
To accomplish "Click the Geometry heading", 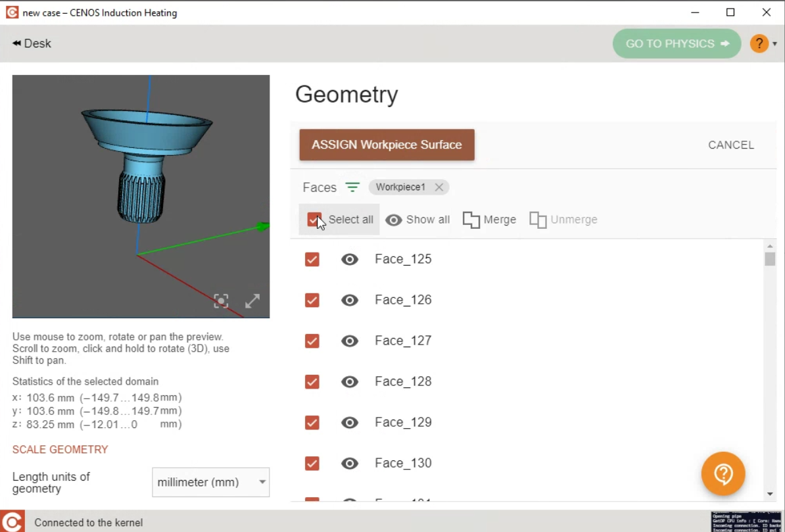I will [x=346, y=94].
